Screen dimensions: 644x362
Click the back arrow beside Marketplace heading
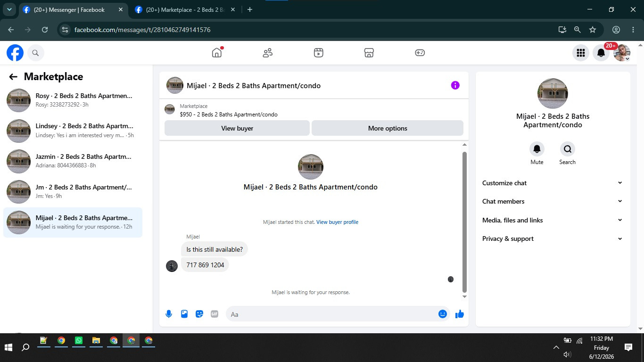[13, 77]
